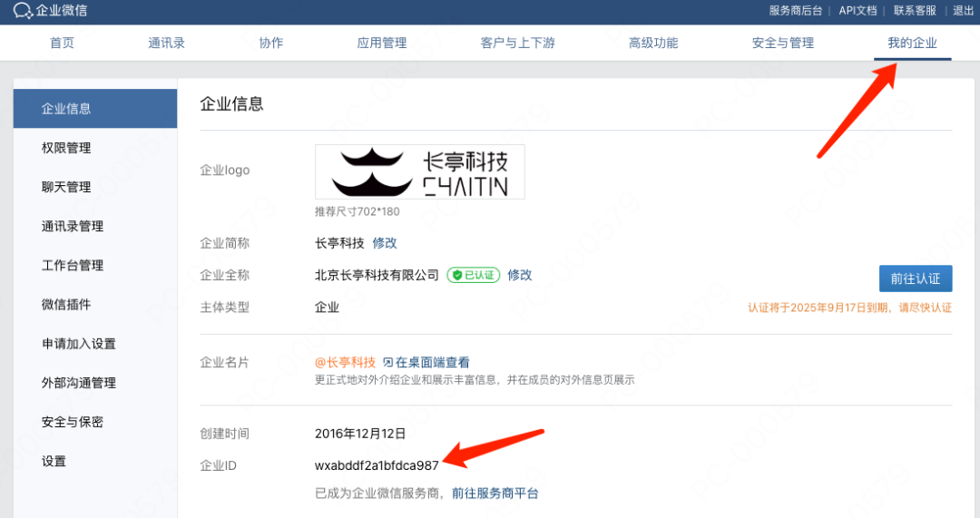Viewport: 980px width, 518px height.
Task: Open the 客户与上下游 tab
Action: click(x=517, y=44)
